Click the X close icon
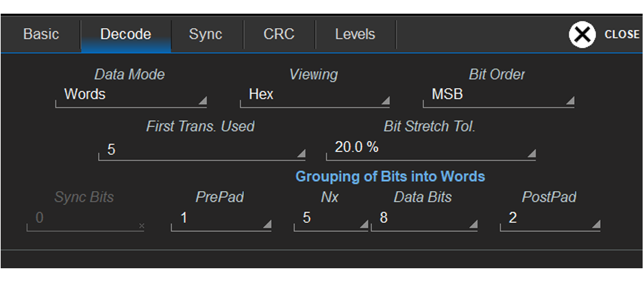 (x=582, y=34)
